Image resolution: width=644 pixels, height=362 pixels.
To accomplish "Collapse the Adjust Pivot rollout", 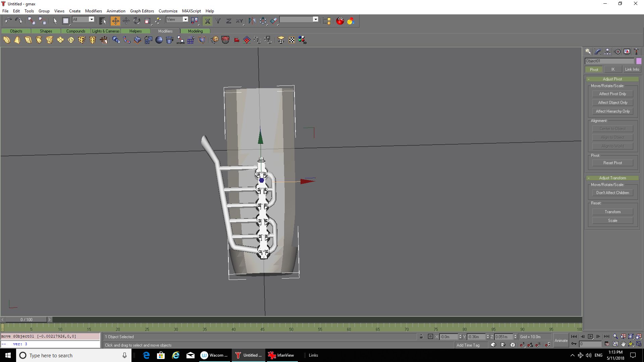I will (x=612, y=79).
